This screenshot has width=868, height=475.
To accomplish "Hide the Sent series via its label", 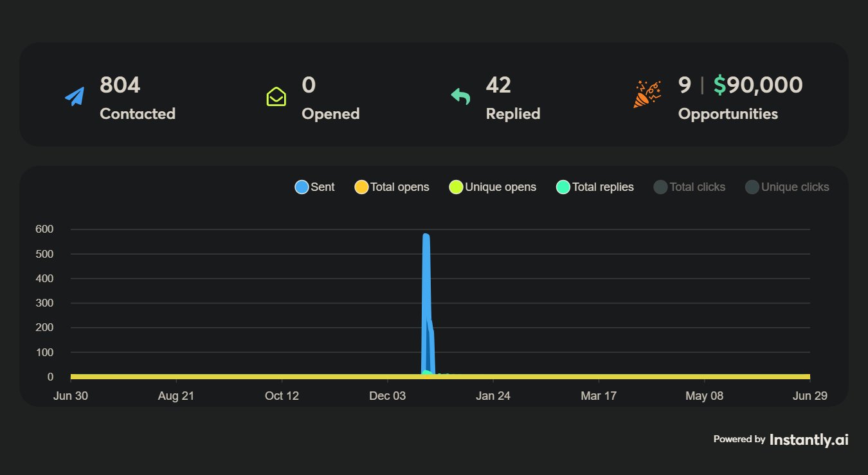I will click(x=323, y=187).
